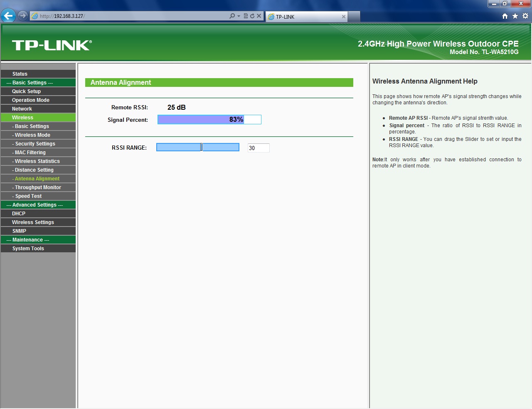Image resolution: width=532 pixels, height=409 pixels.
Task: Open the Network menu section
Action: [38, 109]
